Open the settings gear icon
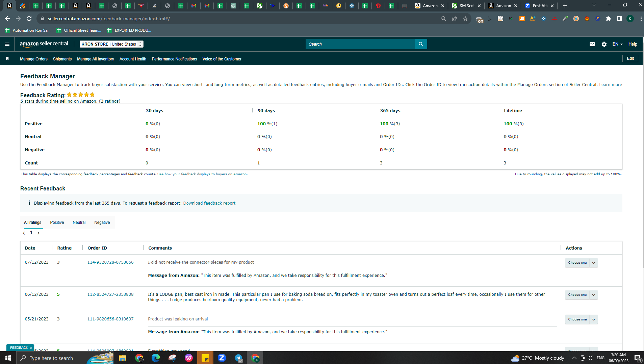The image size is (644, 364). pos(604,44)
